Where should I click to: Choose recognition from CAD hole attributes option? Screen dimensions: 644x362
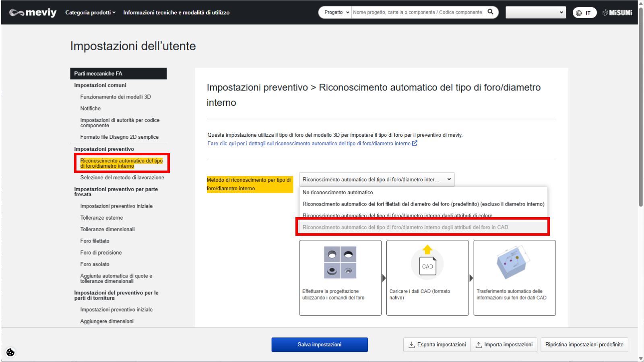405,227
